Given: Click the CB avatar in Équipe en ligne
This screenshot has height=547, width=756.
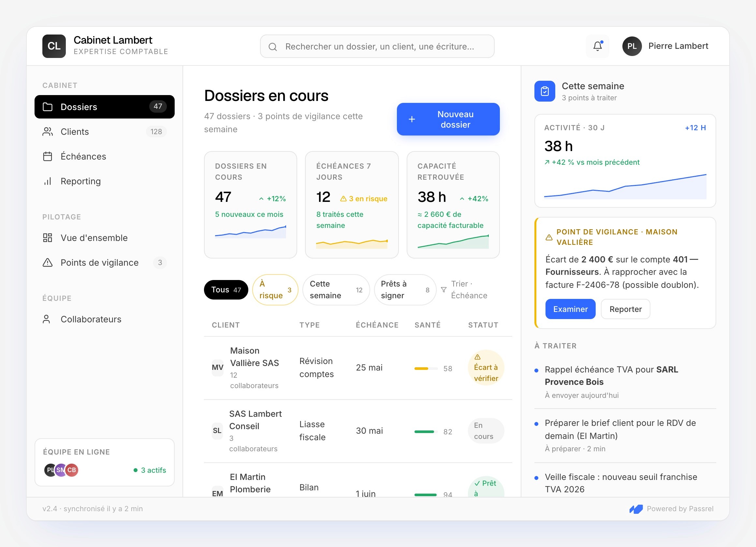Looking at the screenshot, I should (72, 470).
